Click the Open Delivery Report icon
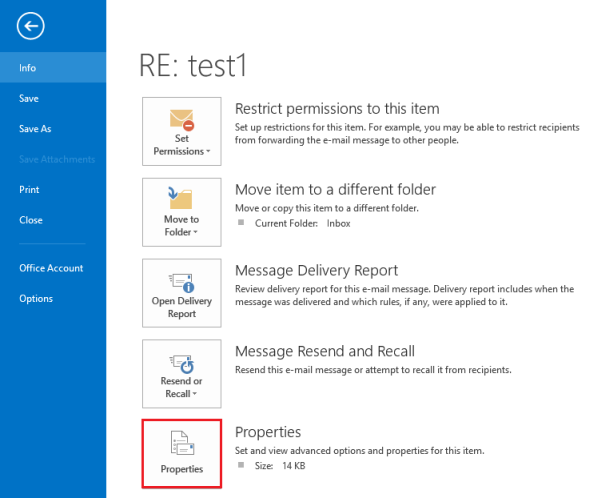The image size is (602, 498). 181,283
